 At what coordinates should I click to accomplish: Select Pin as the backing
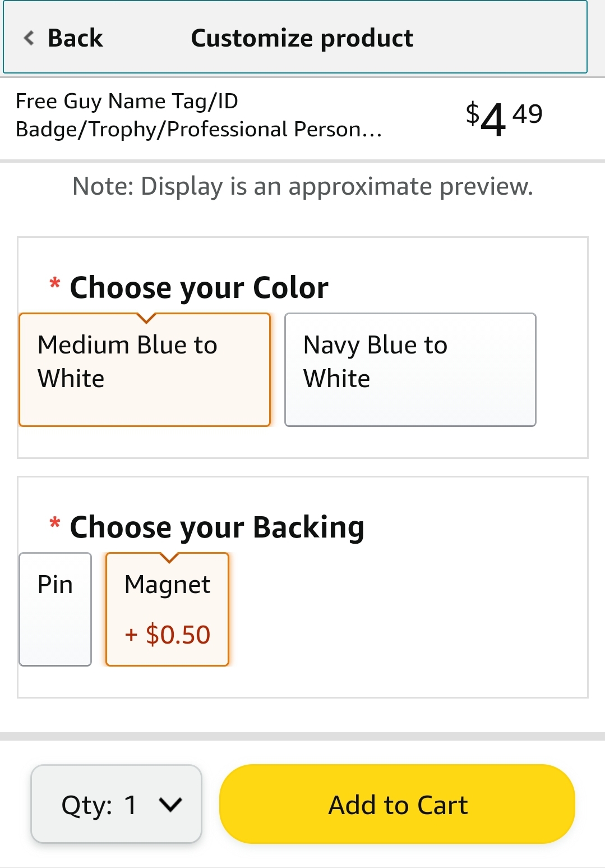55,609
